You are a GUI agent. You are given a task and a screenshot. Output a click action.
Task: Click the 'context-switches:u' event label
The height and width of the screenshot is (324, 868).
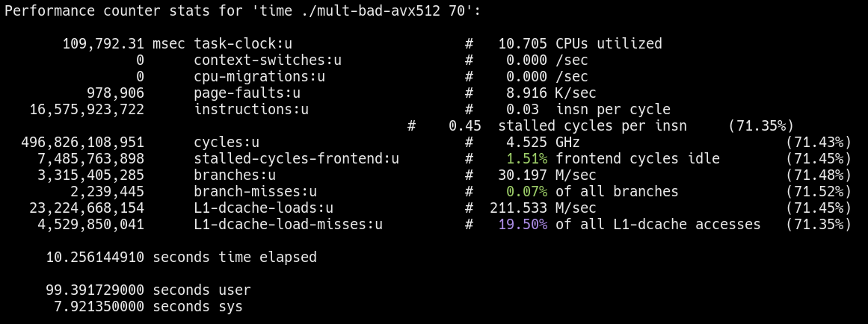[268, 60]
